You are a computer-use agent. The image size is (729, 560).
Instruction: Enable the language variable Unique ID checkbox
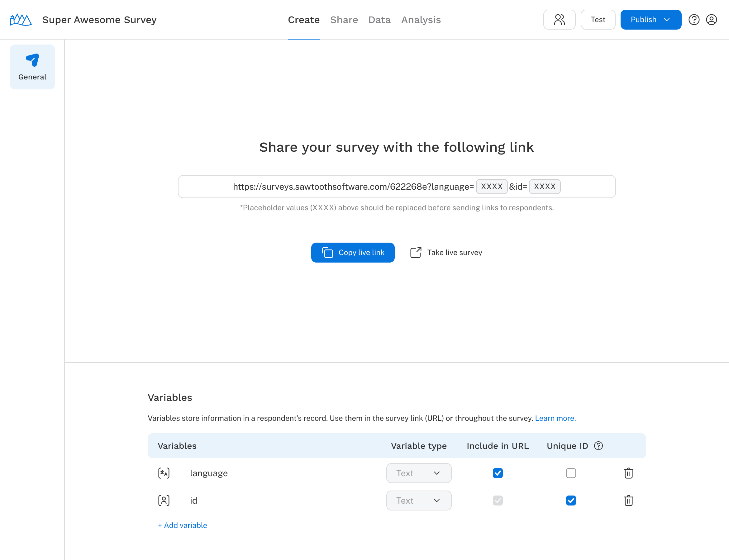[570, 473]
